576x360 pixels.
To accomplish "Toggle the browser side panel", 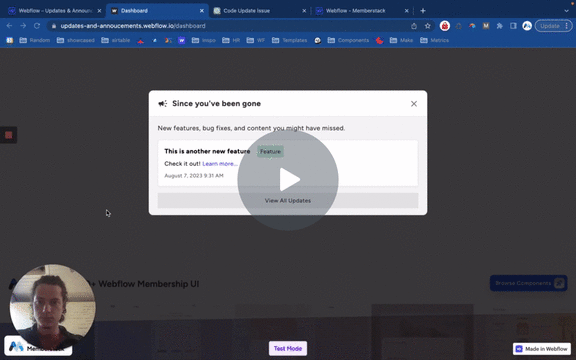I will tap(513, 26).
